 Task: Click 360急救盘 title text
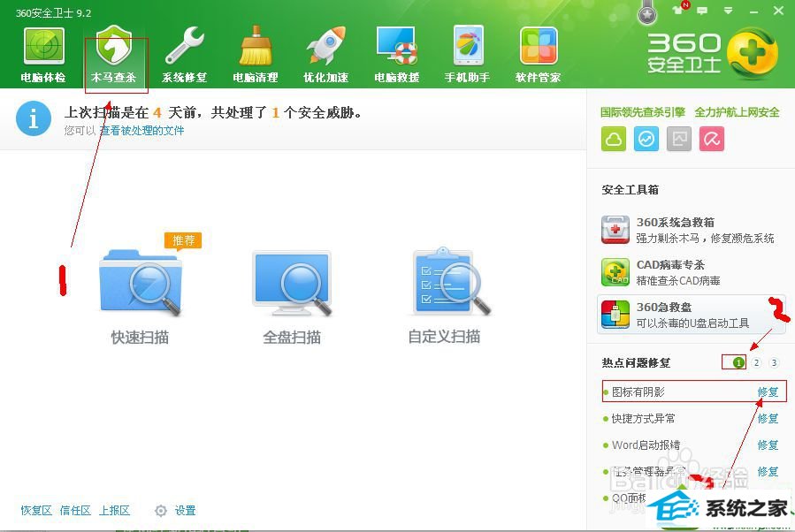(664, 307)
